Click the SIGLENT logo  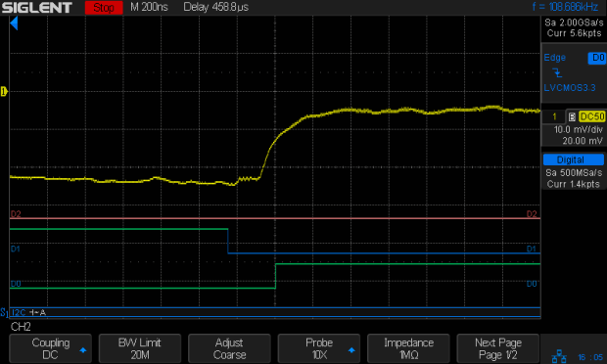(37, 8)
